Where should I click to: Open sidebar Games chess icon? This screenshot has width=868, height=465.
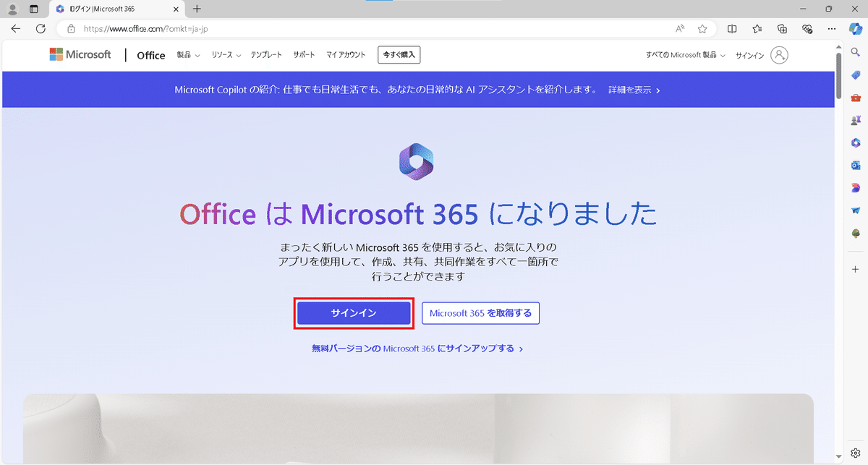click(856, 120)
